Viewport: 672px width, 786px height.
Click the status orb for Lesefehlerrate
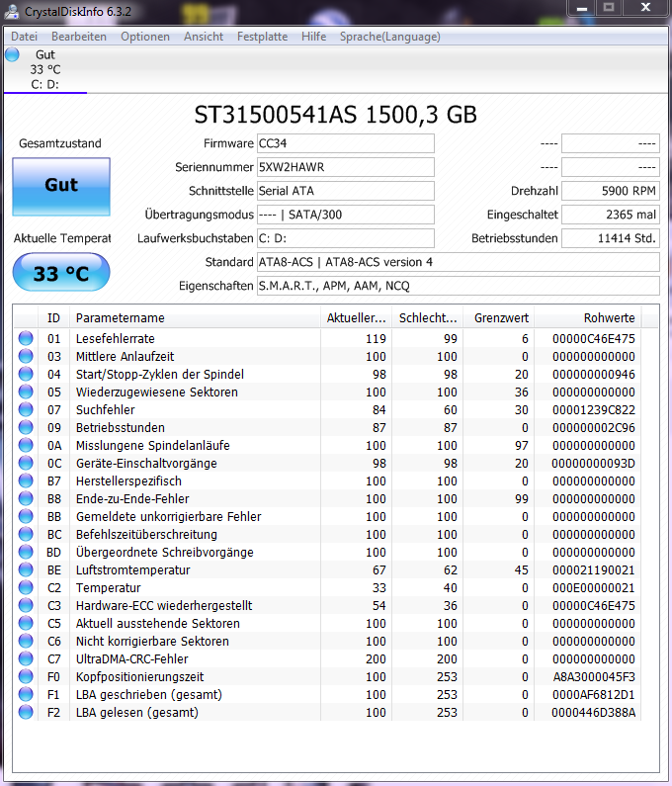26,338
